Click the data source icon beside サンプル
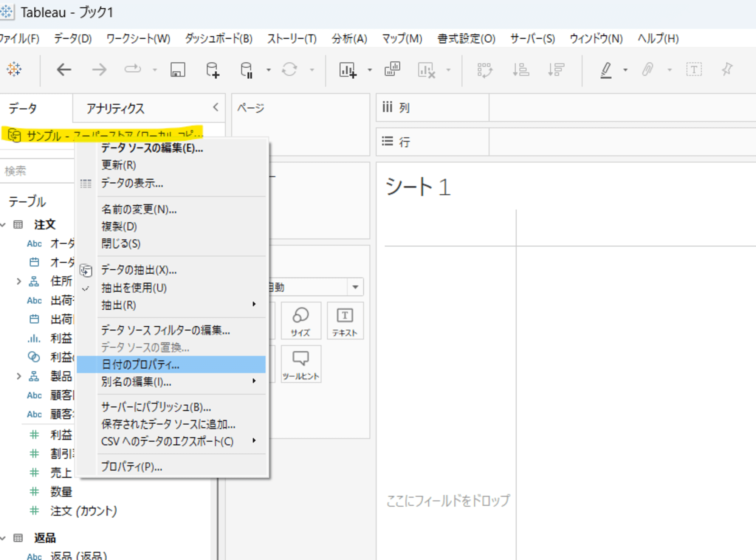This screenshot has width=756, height=560. [x=14, y=135]
